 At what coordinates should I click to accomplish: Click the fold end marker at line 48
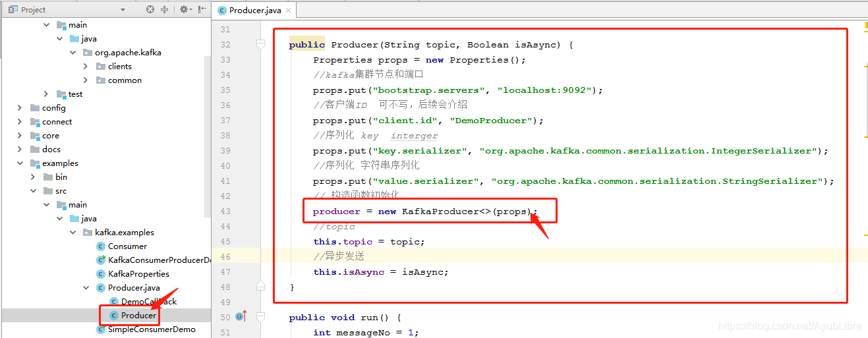coord(260,287)
